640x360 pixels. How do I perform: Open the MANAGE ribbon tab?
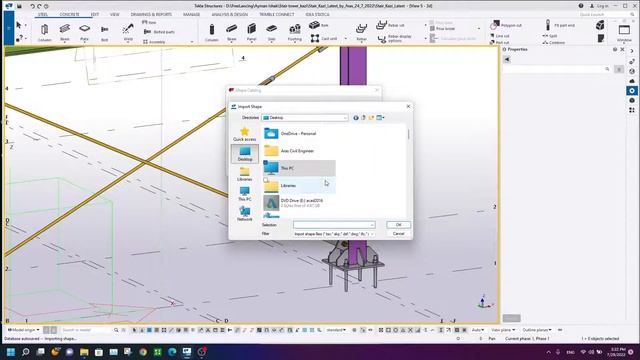(x=191, y=14)
